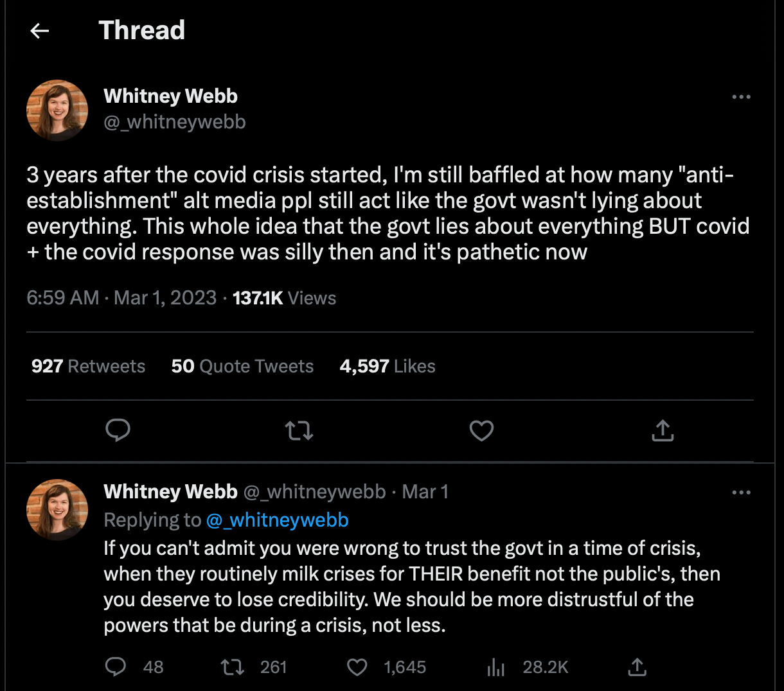Like the main tweet
Image resolution: width=784 pixels, height=691 pixels.
[x=481, y=431]
